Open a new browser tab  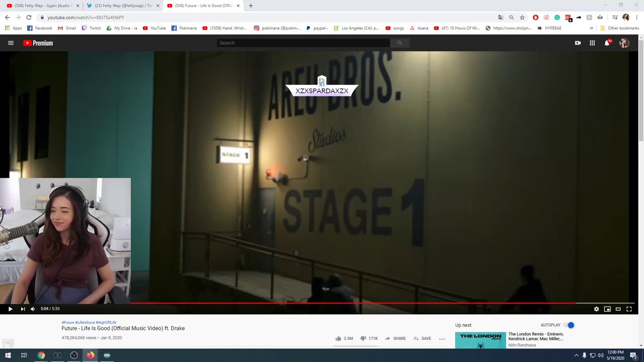click(251, 6)
